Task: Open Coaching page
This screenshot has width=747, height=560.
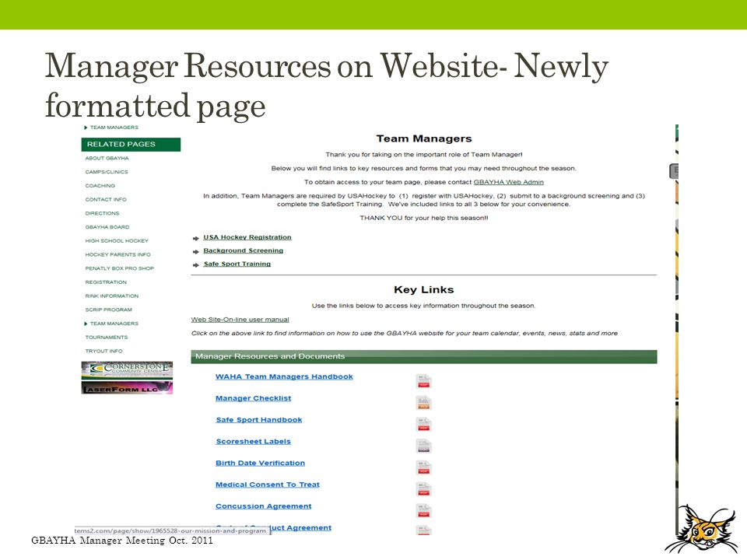Action: (100, 186)
